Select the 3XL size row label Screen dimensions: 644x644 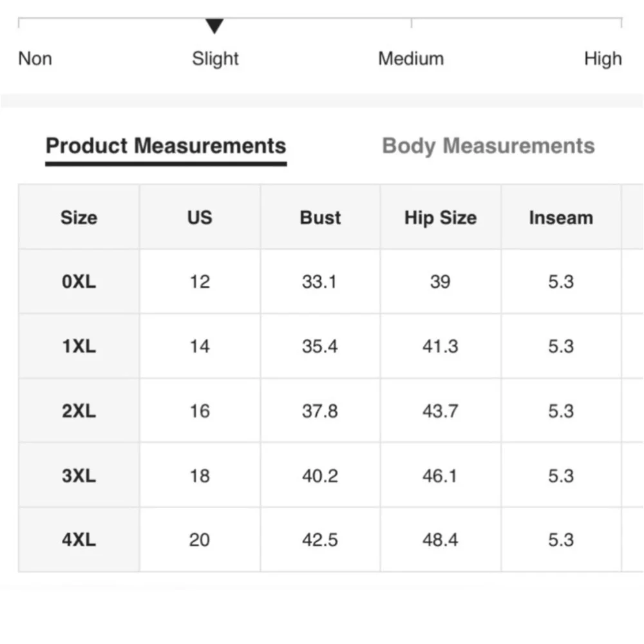(79, 476)
